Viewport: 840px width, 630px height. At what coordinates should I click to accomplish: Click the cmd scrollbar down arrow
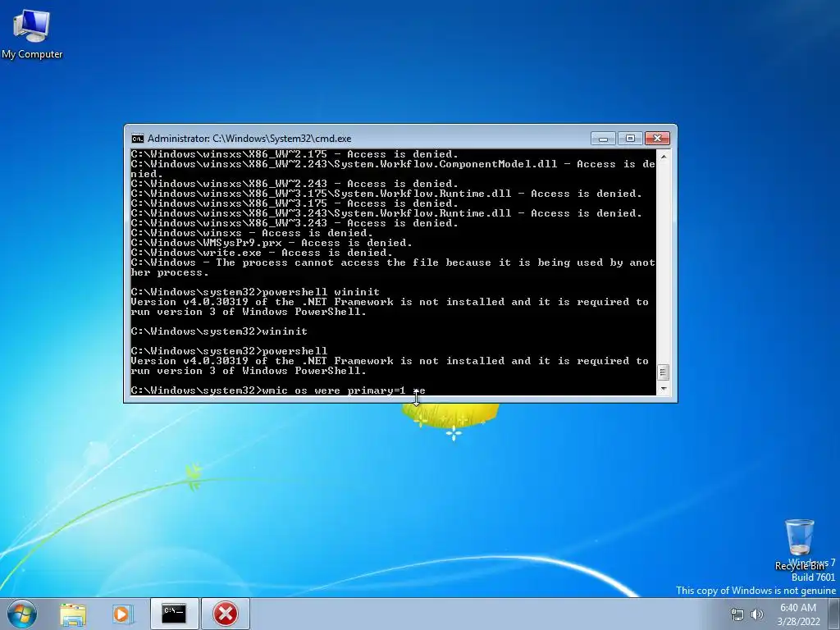[663, 390]
